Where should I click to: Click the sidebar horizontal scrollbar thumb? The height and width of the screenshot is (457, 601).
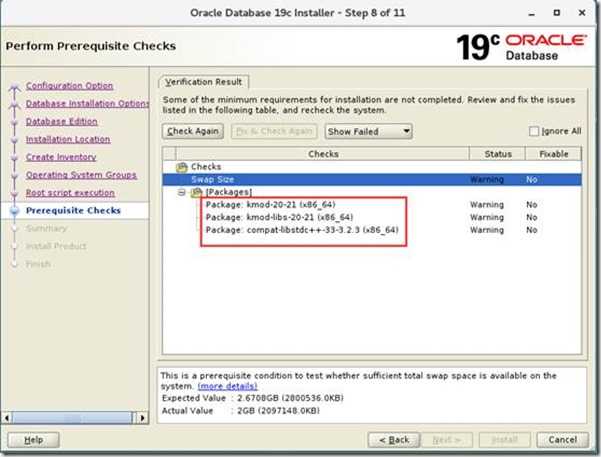coord(72,418)
